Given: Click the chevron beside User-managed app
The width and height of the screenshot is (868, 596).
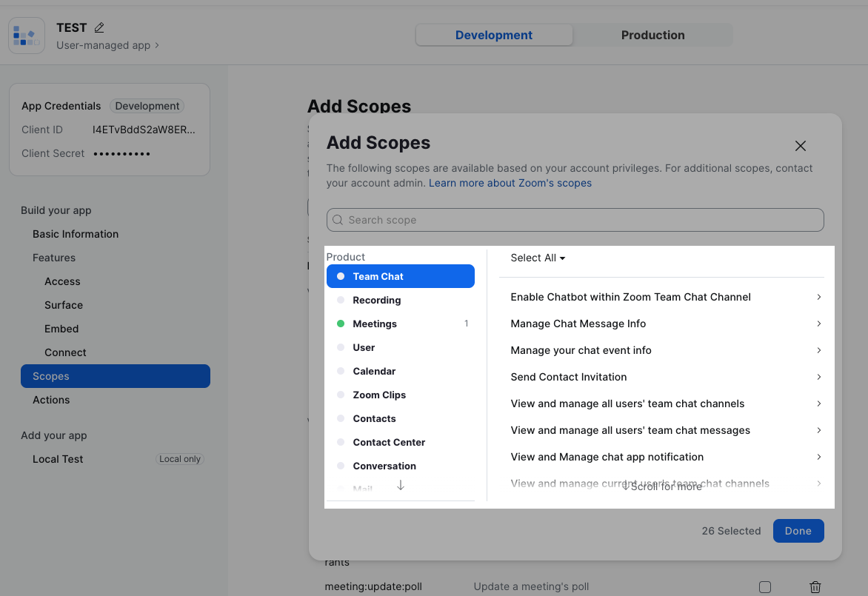Looking at the screenshot, I should 157,45.
